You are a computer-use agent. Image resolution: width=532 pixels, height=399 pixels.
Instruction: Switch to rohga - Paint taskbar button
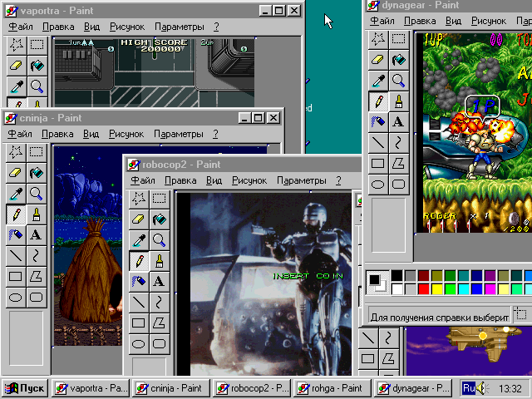pos(331,388)
